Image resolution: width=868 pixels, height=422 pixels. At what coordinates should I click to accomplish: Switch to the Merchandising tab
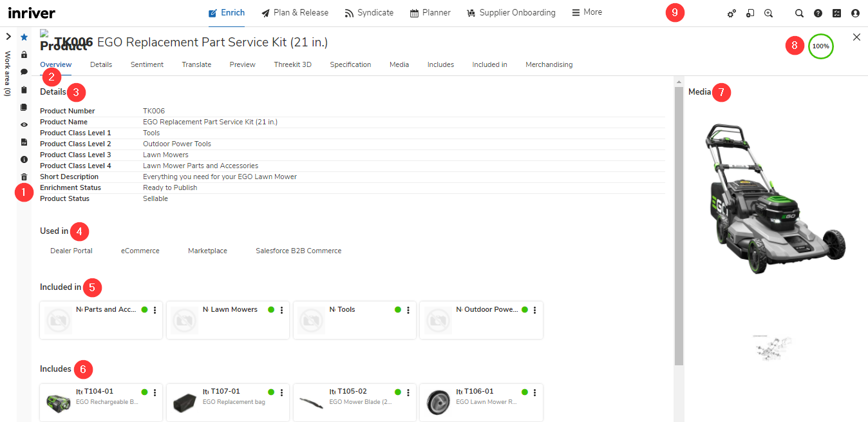point(549,64)
